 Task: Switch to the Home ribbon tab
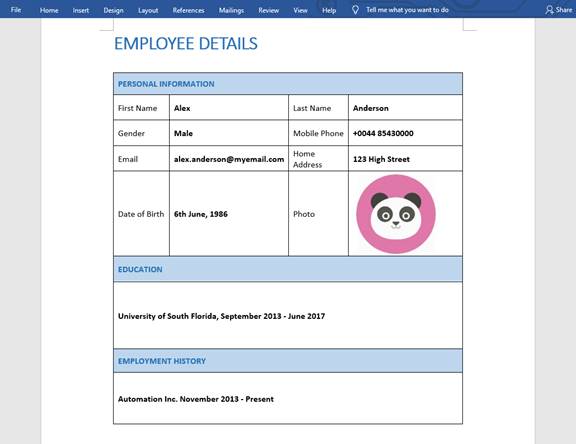pyautogui.click(x=49, y=10)
